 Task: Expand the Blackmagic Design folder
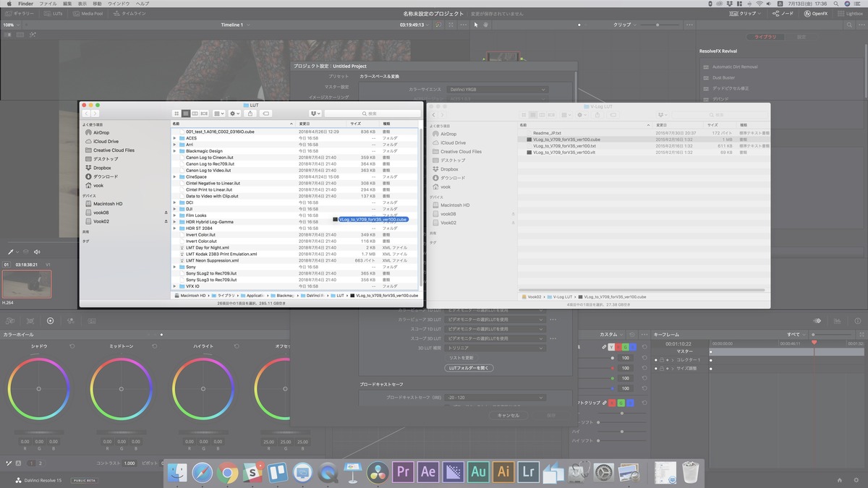coord(174,151)
